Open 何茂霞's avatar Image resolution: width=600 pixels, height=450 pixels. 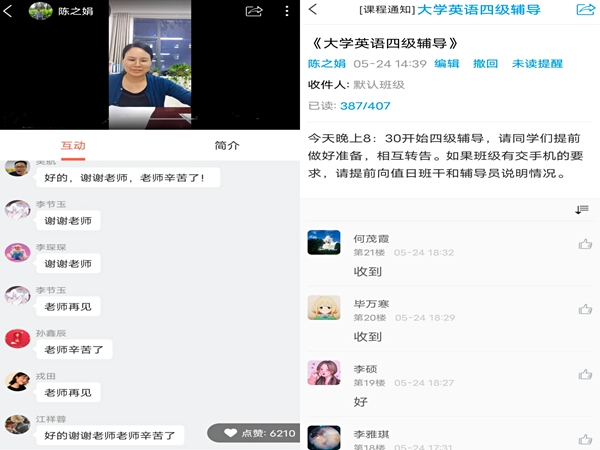(x=324, y=242)
